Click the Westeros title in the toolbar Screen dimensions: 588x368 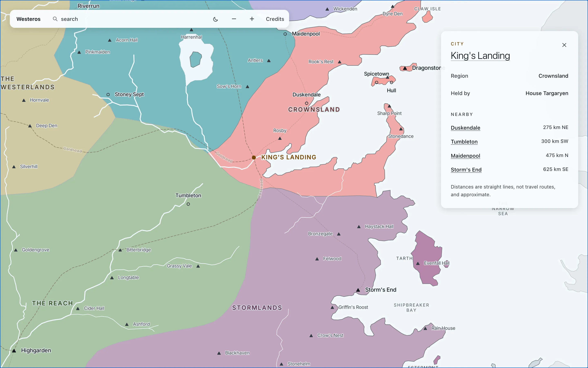[28, 19]
